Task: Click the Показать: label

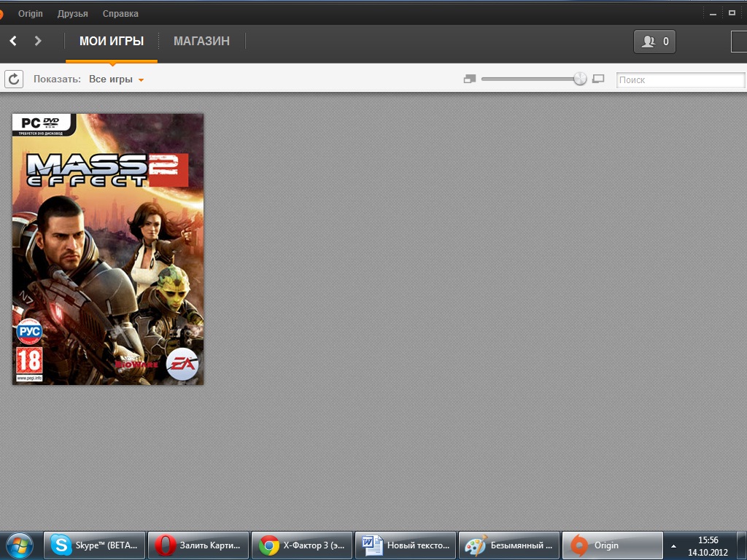Action: tap(57, 79)
